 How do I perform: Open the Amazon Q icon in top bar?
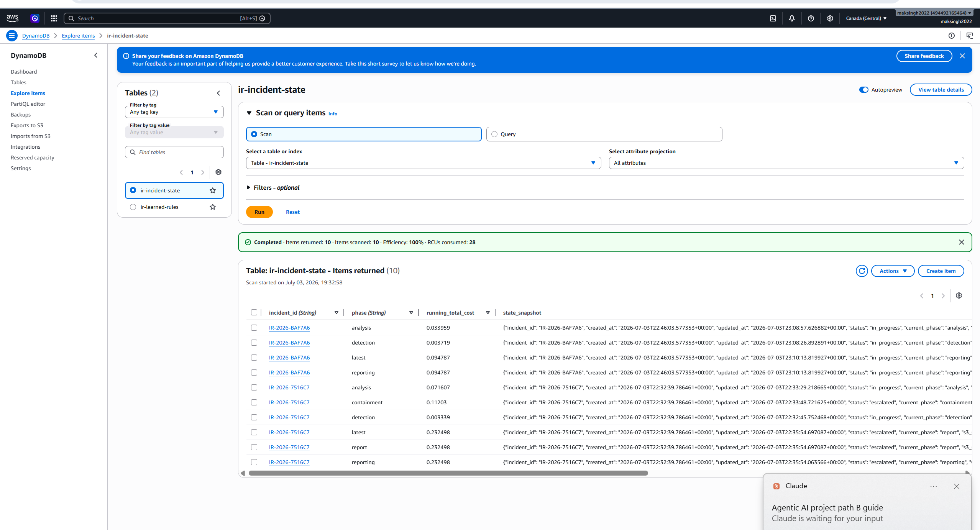click(35, 18)
